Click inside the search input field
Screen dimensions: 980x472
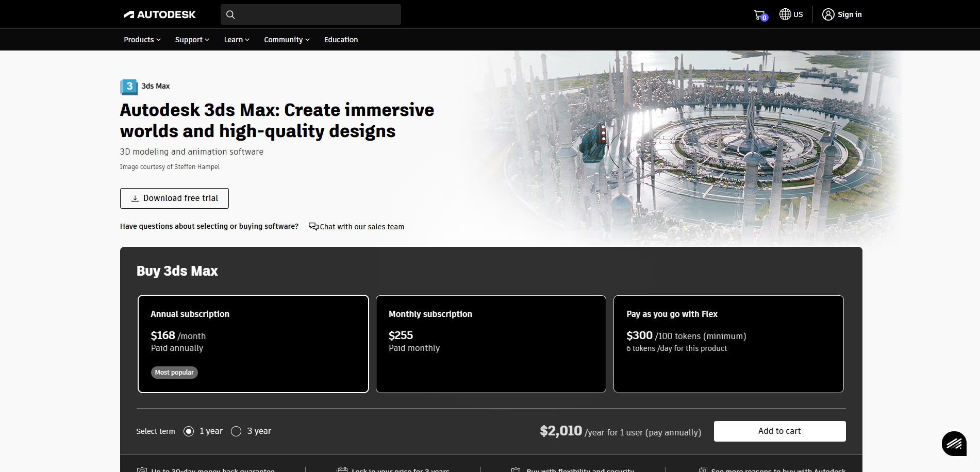[317, 14]
